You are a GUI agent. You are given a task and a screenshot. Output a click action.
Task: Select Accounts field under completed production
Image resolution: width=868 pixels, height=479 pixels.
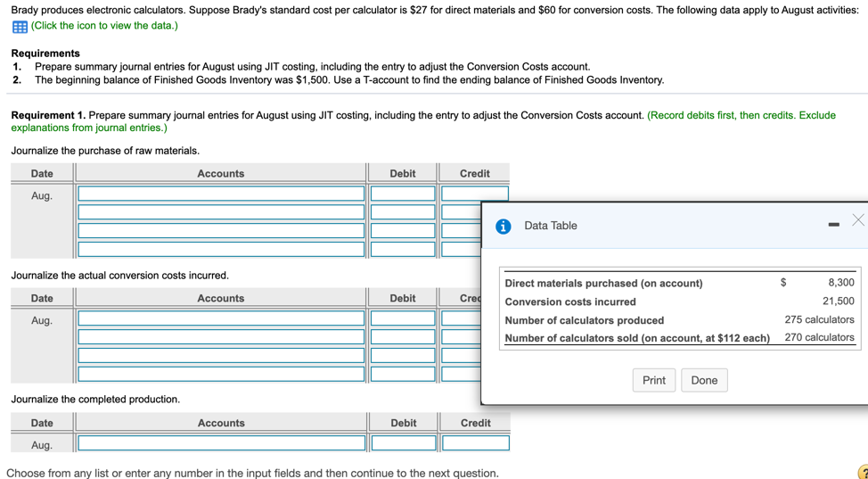point(221,443)
